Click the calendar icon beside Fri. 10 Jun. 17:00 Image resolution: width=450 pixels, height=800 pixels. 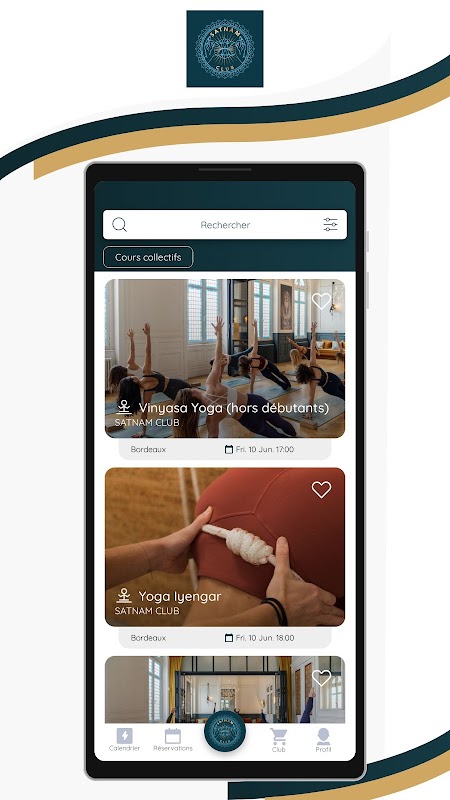(x=229, y=449)
